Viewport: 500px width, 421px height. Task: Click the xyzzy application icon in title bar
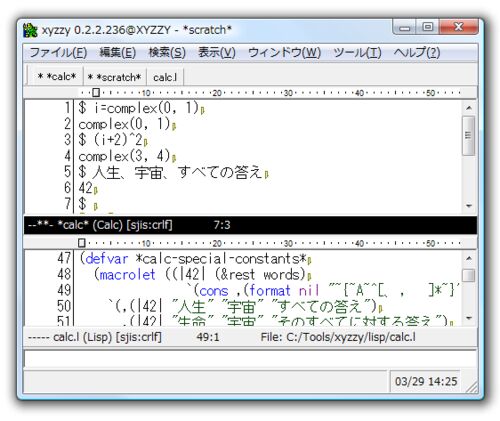point(30,30)
